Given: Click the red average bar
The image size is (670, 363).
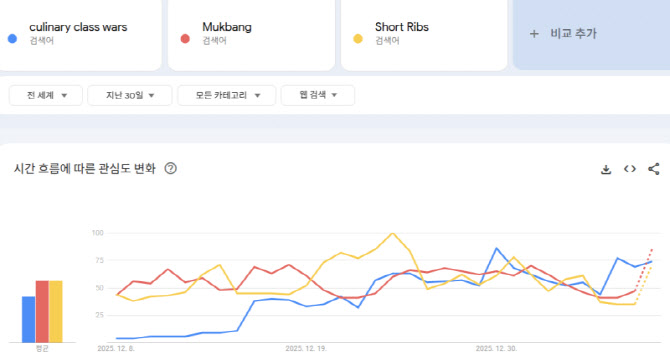Looking at the screenshot, I should coord(42,312).
